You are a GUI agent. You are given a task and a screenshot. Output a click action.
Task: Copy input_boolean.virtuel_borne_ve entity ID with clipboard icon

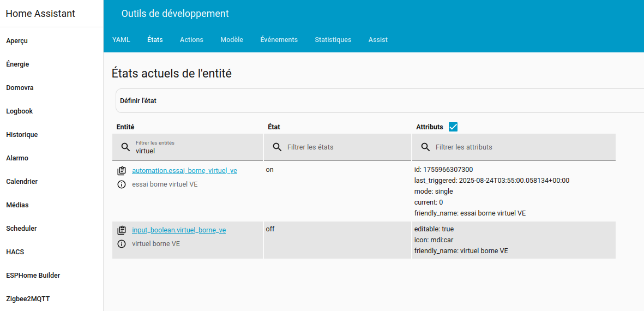pos(122,230)
